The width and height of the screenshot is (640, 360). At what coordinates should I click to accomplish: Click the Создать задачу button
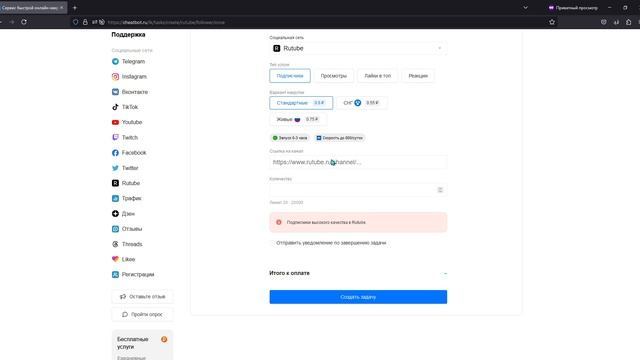(358, 297)
